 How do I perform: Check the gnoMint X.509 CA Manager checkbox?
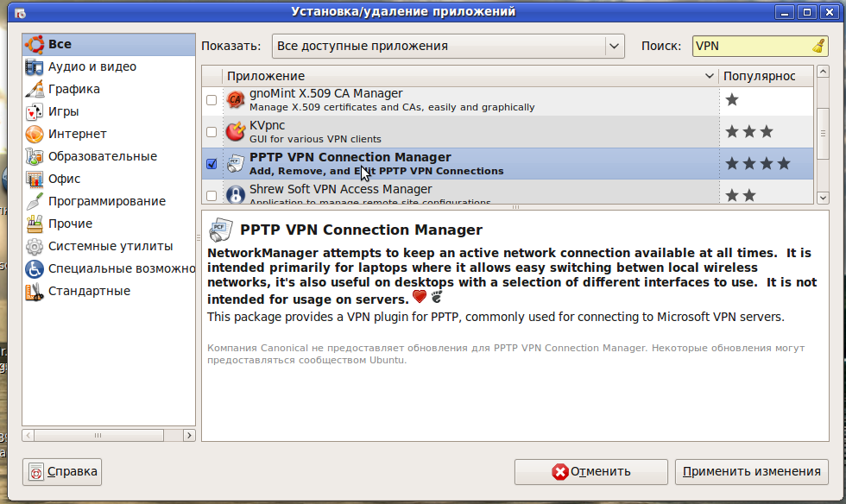tap(211, 100)
